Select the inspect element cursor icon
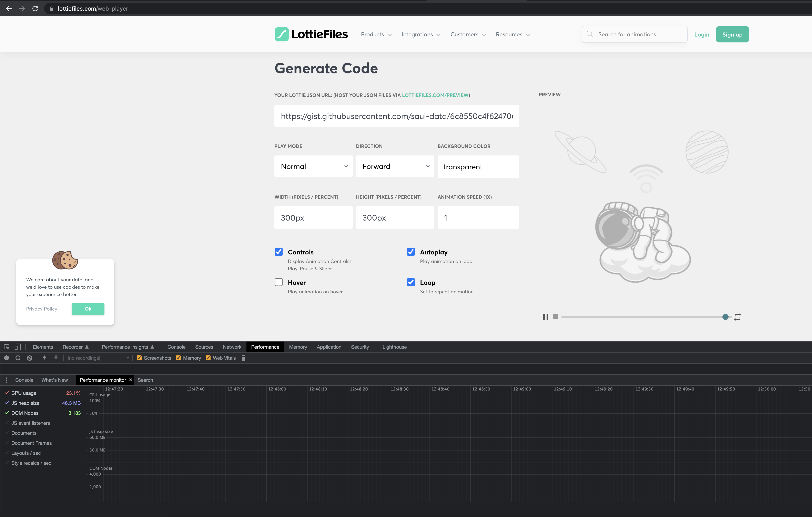The height and width of the screenshot is (517, 812). [6, 347]
